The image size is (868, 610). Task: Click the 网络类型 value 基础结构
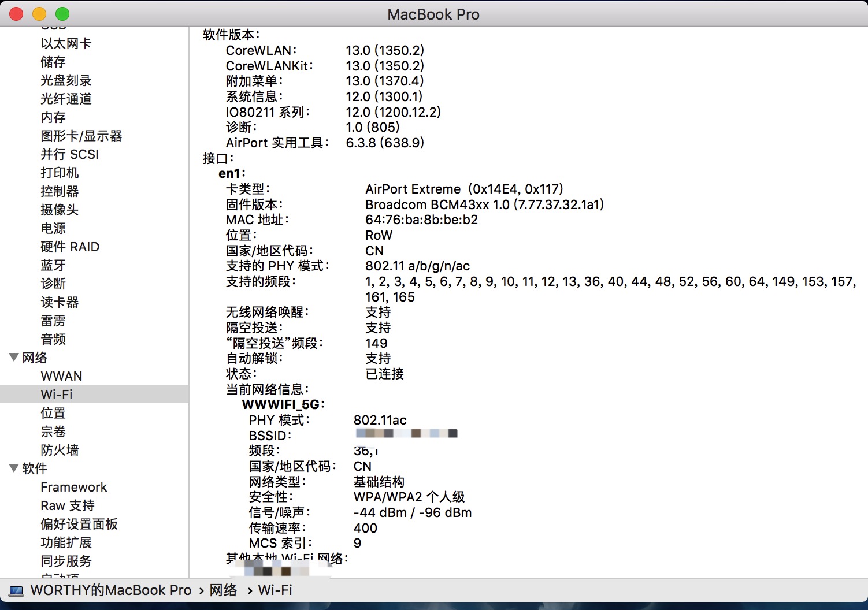[x=379, y=482]
